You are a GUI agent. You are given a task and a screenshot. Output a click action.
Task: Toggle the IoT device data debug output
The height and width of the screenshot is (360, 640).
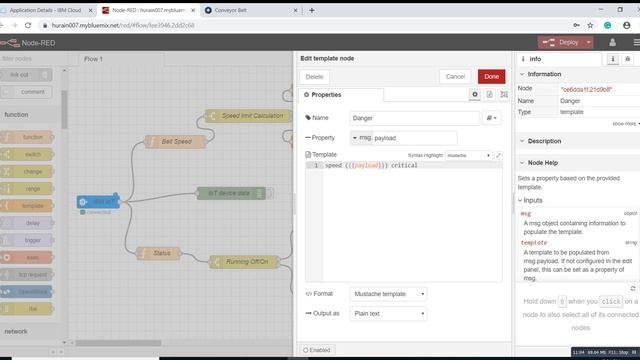(x=270, y=193)
